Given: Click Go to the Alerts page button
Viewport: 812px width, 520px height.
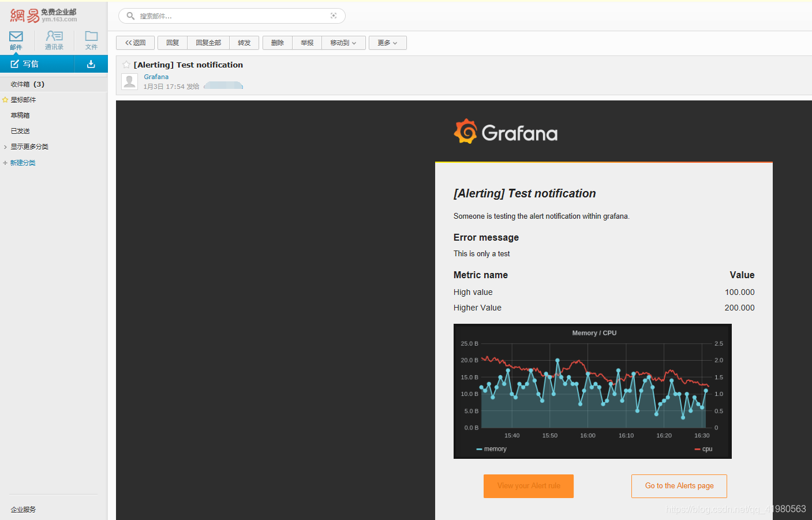Looking at the screenshot, I should (x=679, y=486).
